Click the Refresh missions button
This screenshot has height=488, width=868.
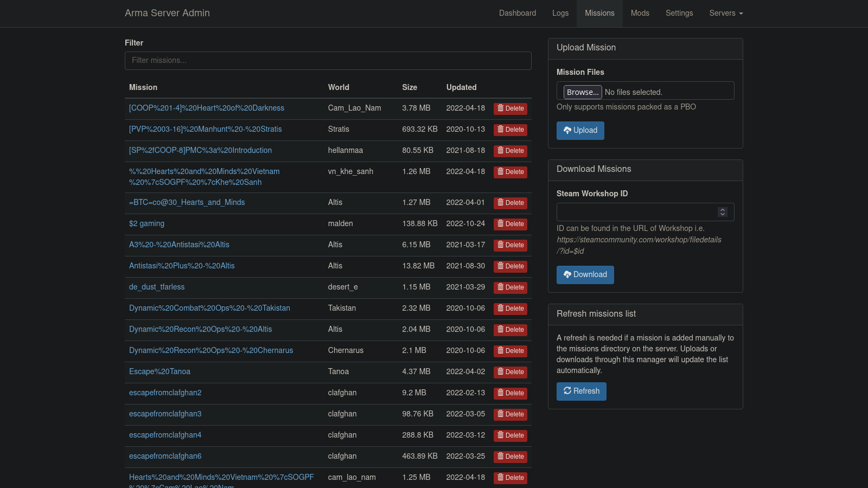pos(581,391)
